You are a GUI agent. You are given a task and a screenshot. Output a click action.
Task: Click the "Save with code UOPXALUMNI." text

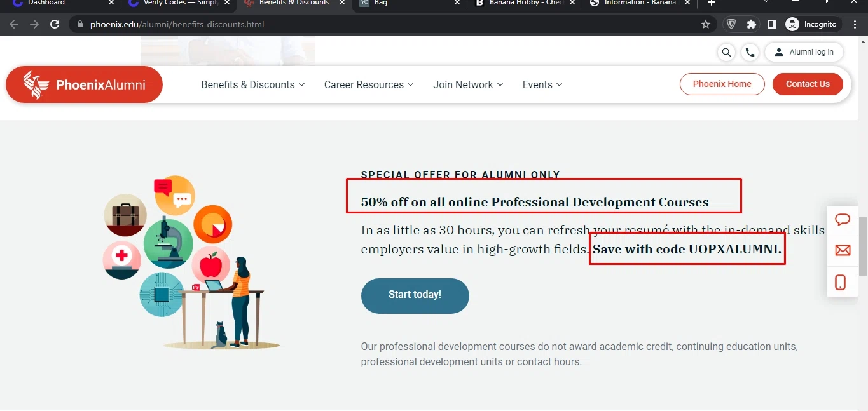[687, 249]
